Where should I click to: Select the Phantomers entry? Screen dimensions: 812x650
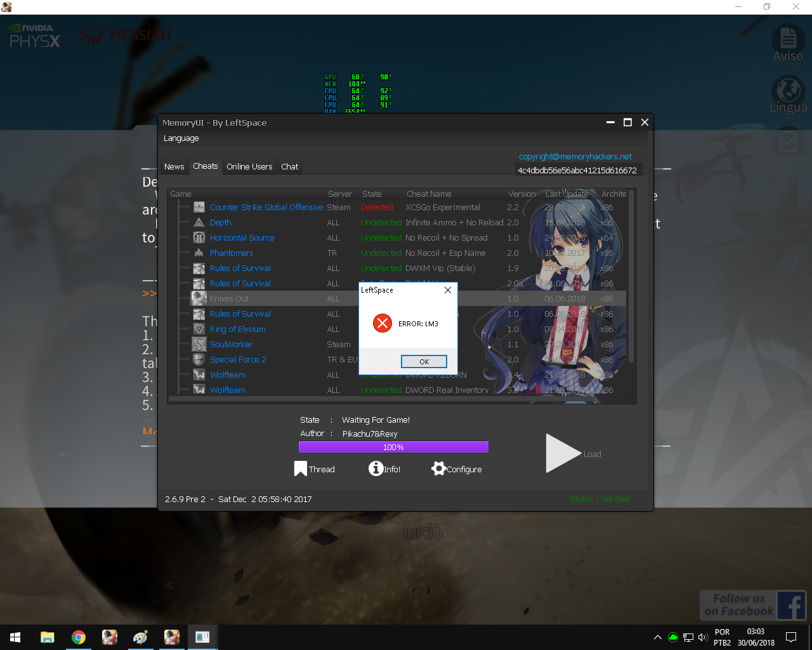tap(232, 253)
